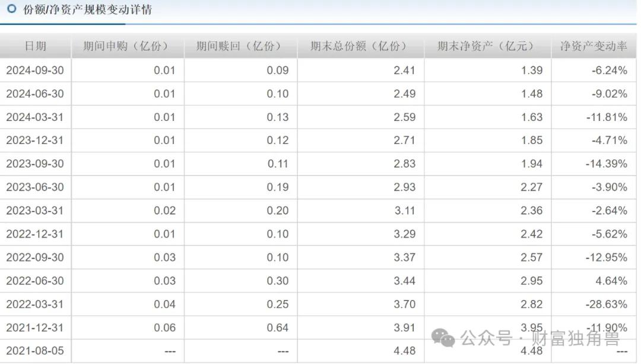641x364 pixels.
Task: Click the total shares value 3.37
Action: (x=405, y=257)
